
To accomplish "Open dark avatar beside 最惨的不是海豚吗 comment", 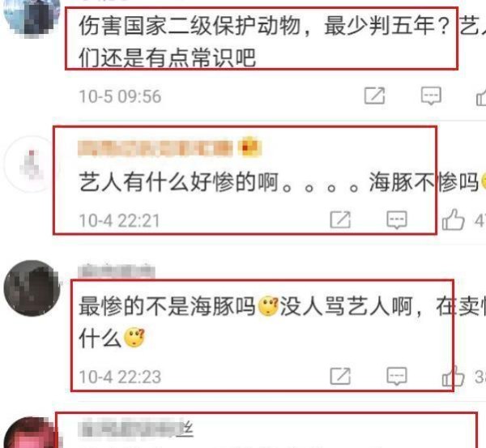I will point(32,288).
